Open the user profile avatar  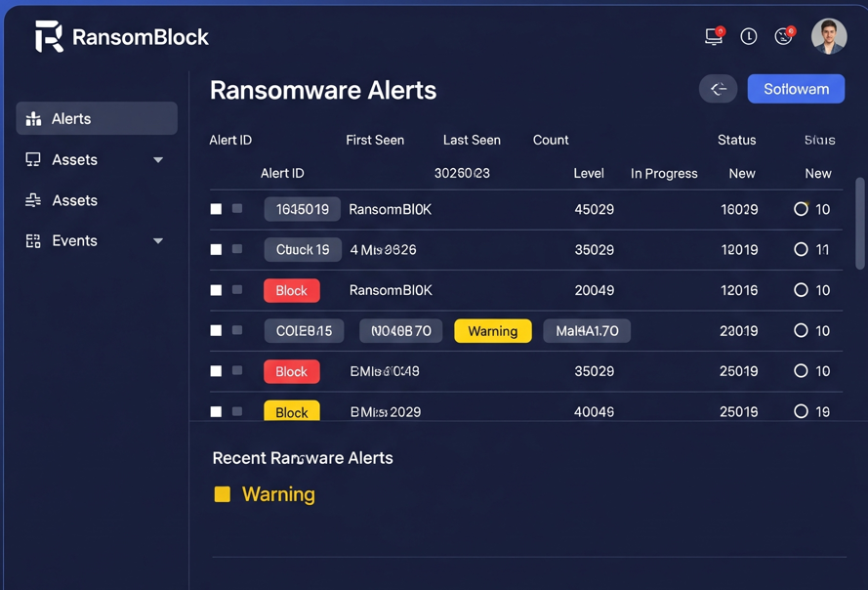(829, 36)
